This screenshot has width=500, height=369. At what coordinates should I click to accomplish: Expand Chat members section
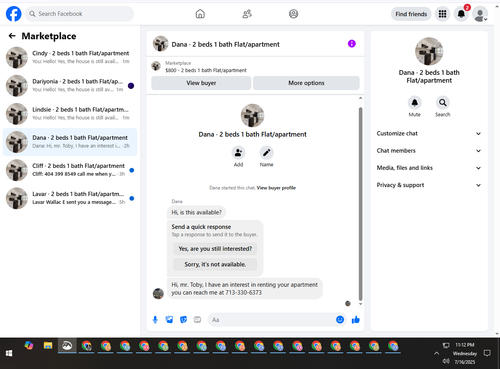[x=429, y=151]
